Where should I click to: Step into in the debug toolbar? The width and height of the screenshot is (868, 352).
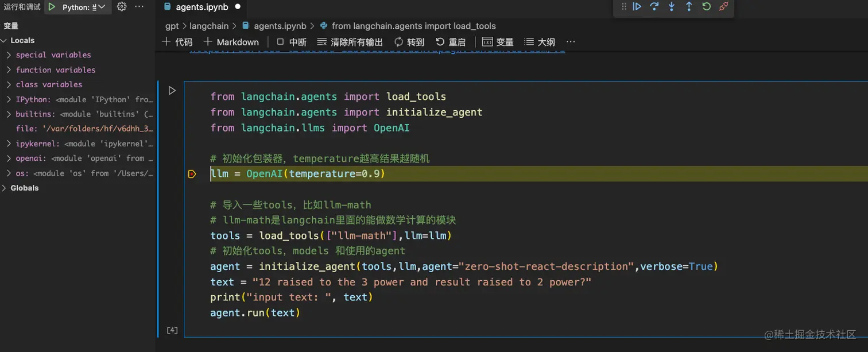672,7
